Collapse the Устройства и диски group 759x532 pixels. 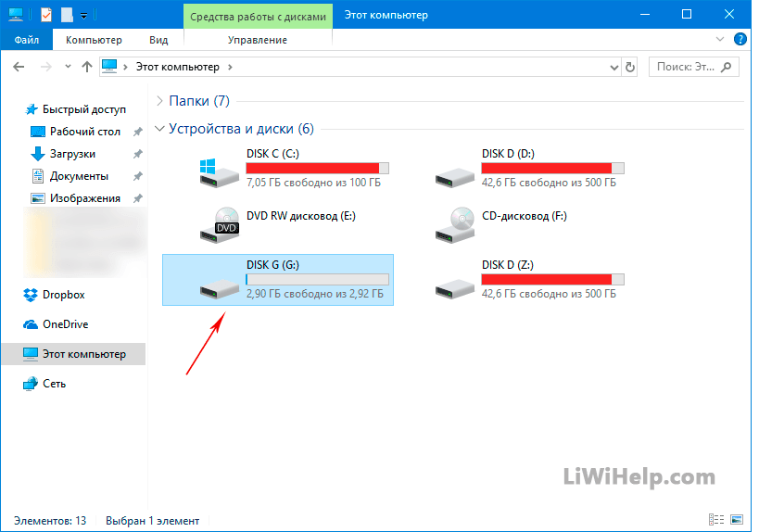(161, 129)
